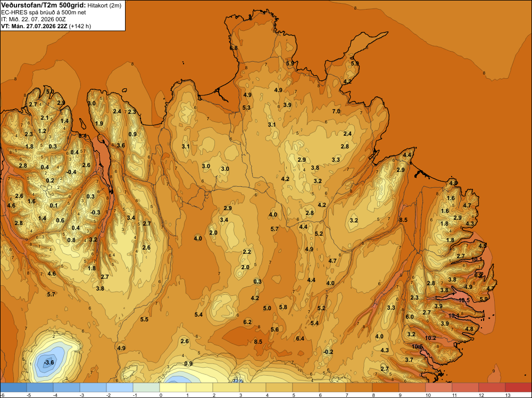Screen dimensions: 532x398
Task: Click the '(+142 h)' forecast offset text
Action: tap(80, 26)
